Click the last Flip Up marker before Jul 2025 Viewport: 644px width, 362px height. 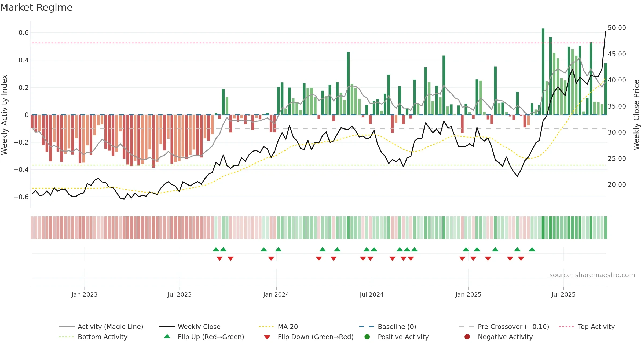(532, 249)
